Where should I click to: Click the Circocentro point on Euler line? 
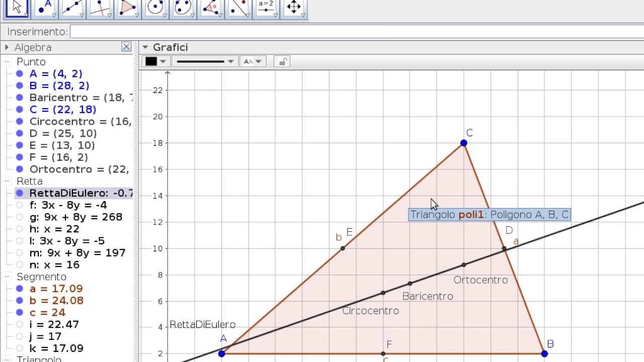point(383,293)
